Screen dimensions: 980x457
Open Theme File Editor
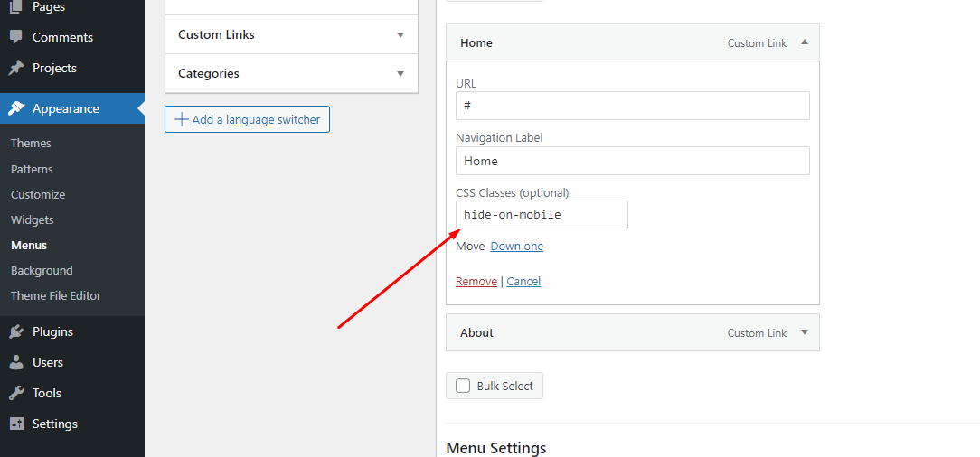click(x=56, y=296)
